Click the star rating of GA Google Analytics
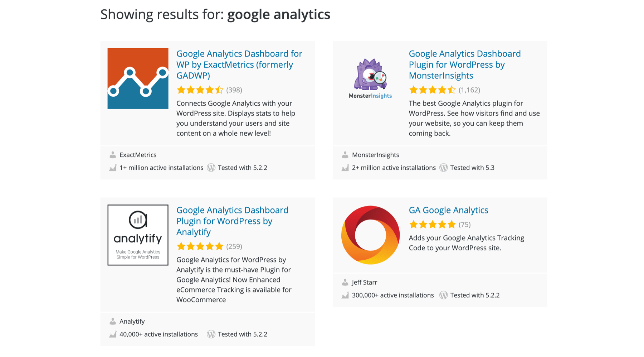The width and height of the screenshot is (644, 357). click(x=432, y=225)
